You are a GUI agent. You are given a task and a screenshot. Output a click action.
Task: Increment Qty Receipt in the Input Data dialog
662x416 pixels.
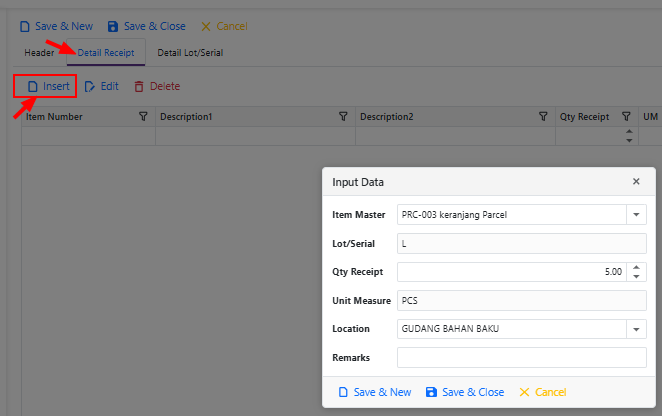[636, 267]
